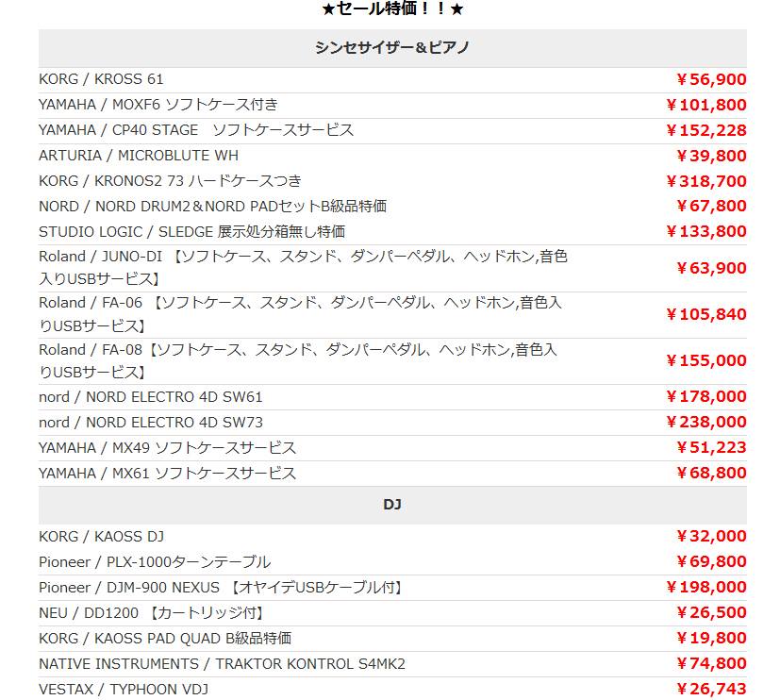Screen dimensions: 780x700
Task: Click the ¥68,800 price for YAMAHA MX61
Action: 711,474
